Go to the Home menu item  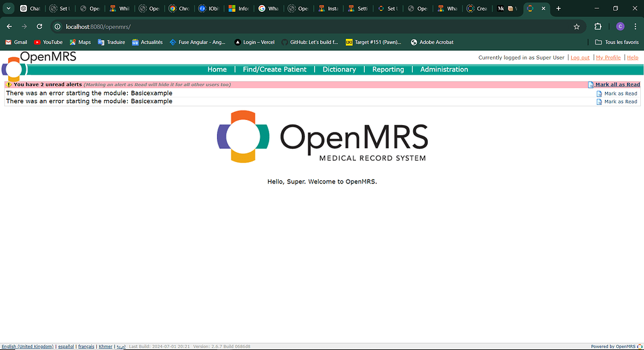coord(217,69)
